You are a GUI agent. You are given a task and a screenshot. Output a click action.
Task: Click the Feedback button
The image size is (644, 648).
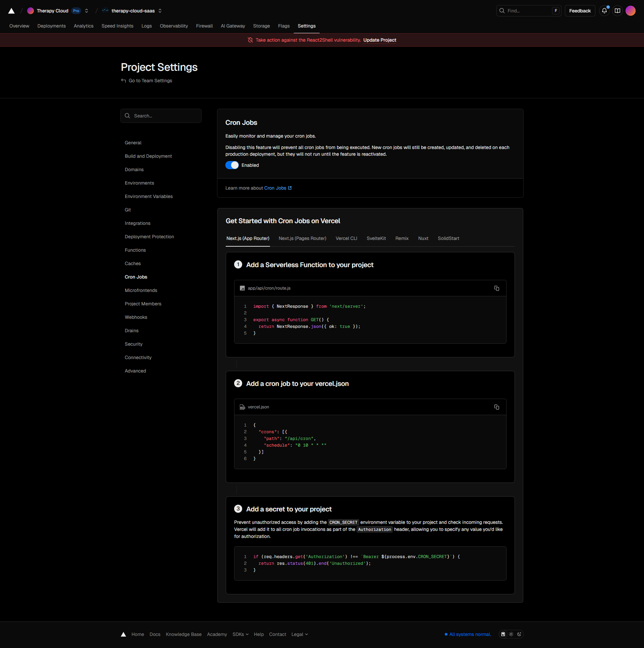(x=580, y=11)
